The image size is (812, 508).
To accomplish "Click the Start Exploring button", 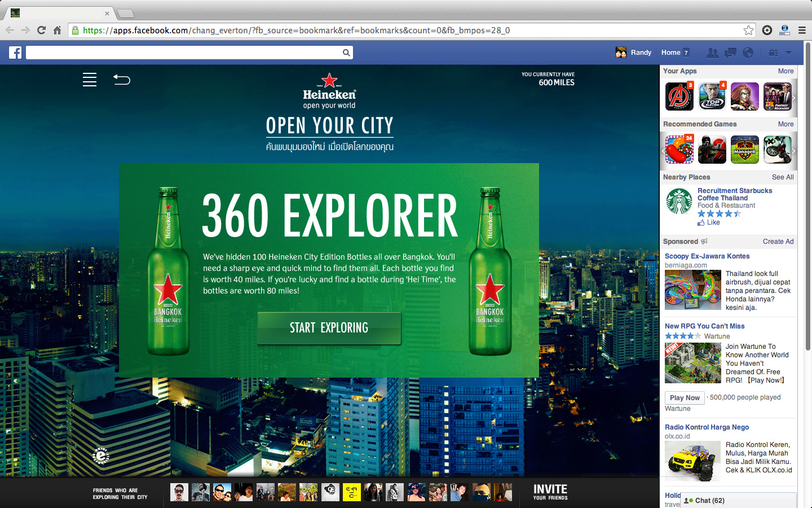I will 329,328.
